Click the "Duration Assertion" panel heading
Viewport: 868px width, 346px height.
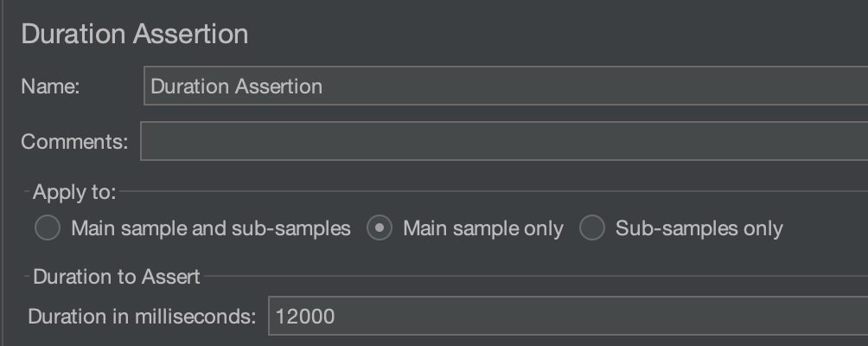click(134, 34)
